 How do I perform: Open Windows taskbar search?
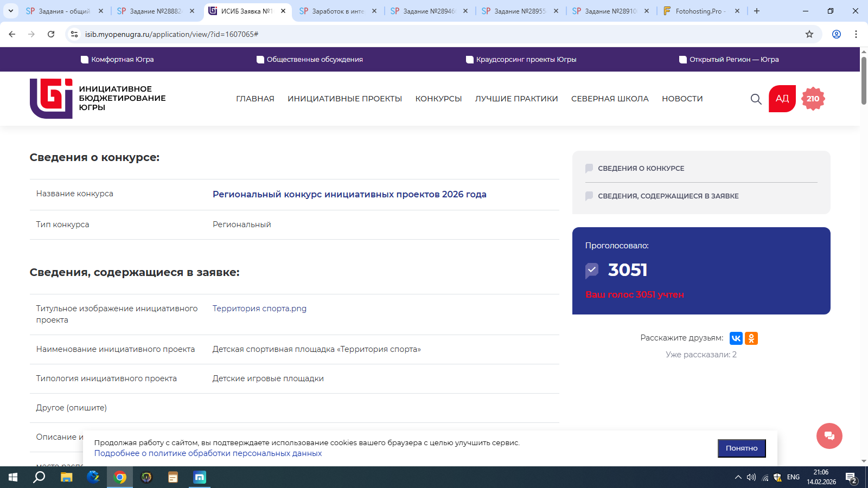(x=39, y=477)
